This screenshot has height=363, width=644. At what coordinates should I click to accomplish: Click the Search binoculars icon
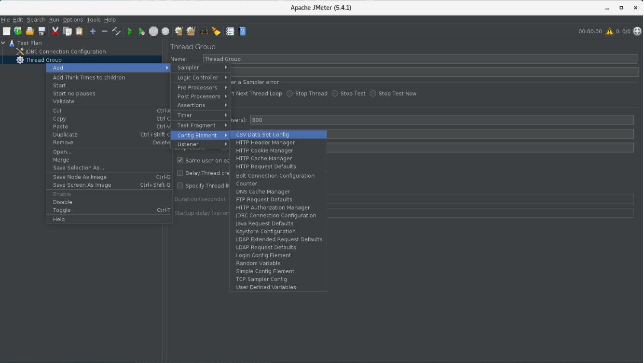[x=205, y=31]
